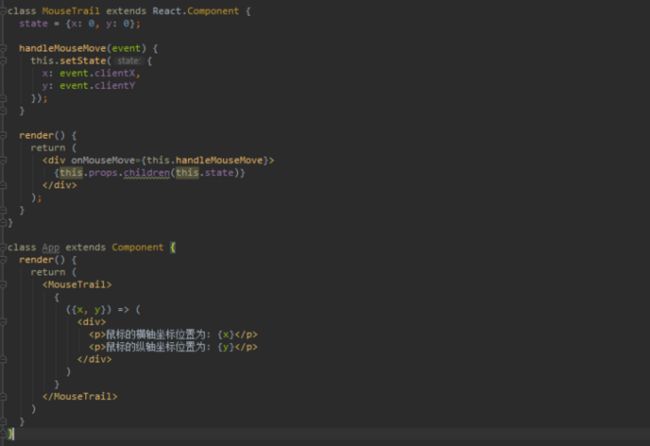Collapse the MouseTrail class fold marker
Screen dimensions: 650x446
pos(3,10)
